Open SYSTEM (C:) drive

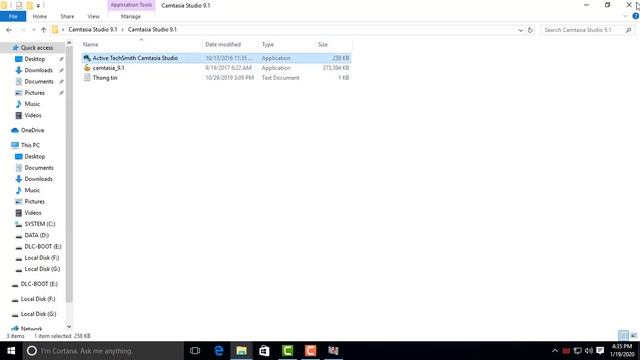coord(40,224)
